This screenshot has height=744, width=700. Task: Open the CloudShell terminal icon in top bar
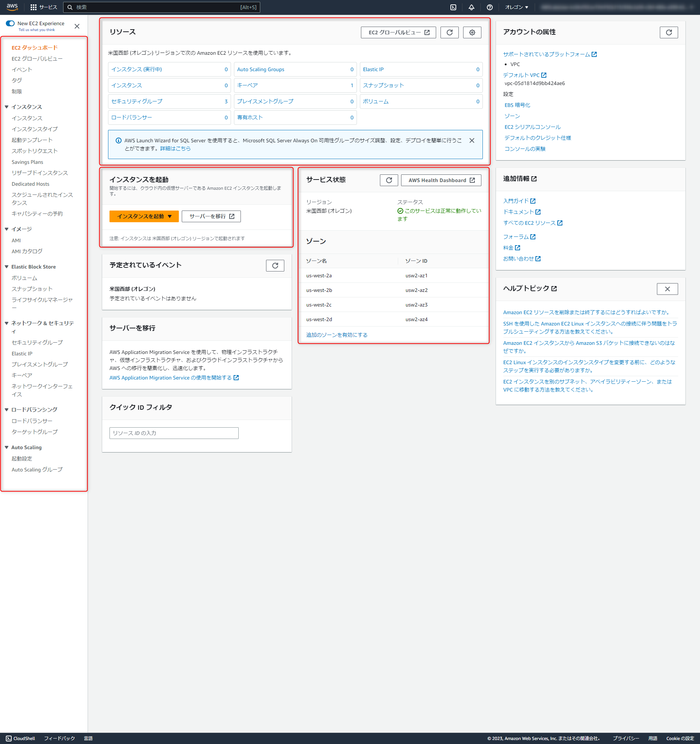tap(453, 7)
